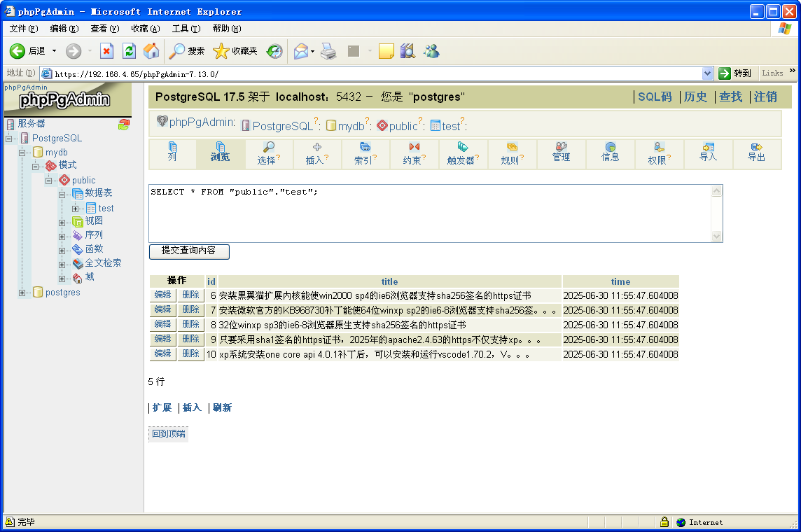
Task: Collapse the public schema node
Action: [48, 181]
